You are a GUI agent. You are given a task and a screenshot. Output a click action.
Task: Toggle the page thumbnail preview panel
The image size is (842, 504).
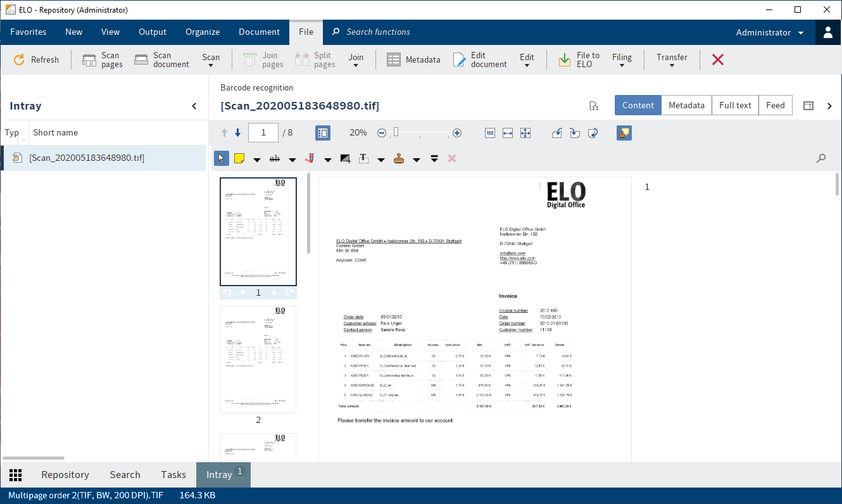click(x=323, y=133)
